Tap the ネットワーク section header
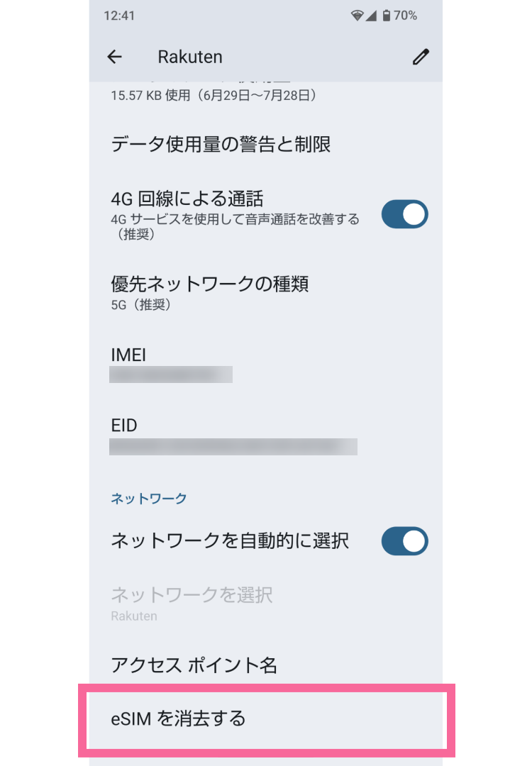 point(149,499)
